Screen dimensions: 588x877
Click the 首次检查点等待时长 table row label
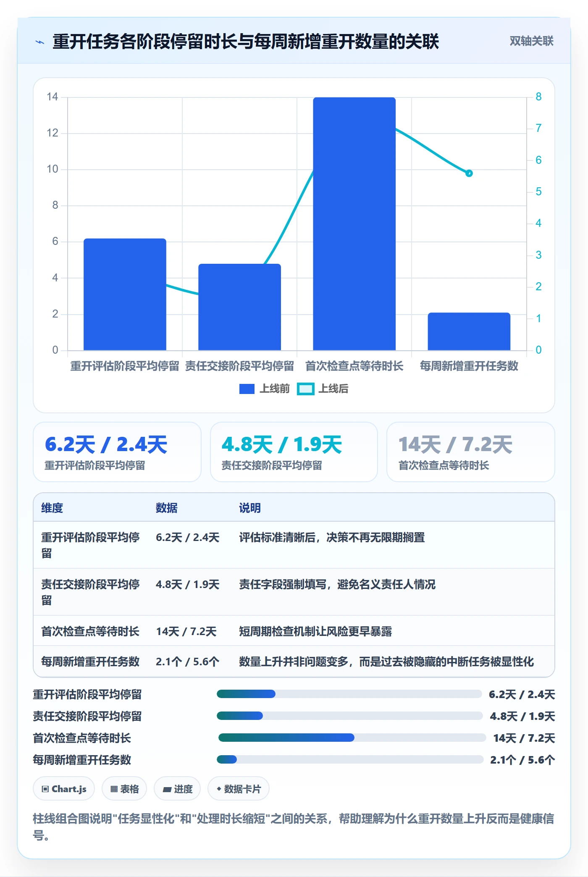point(90,631)
